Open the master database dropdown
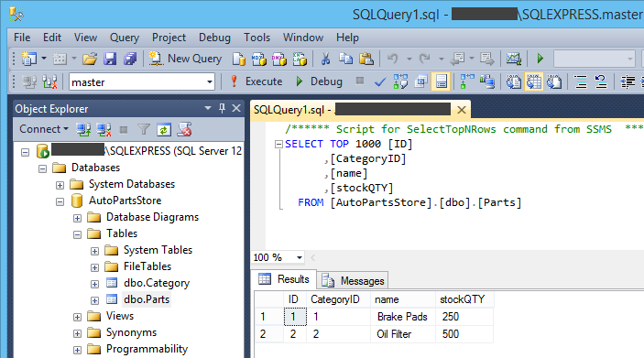This screenshot has height=358, width=644. tap(210, 82)
